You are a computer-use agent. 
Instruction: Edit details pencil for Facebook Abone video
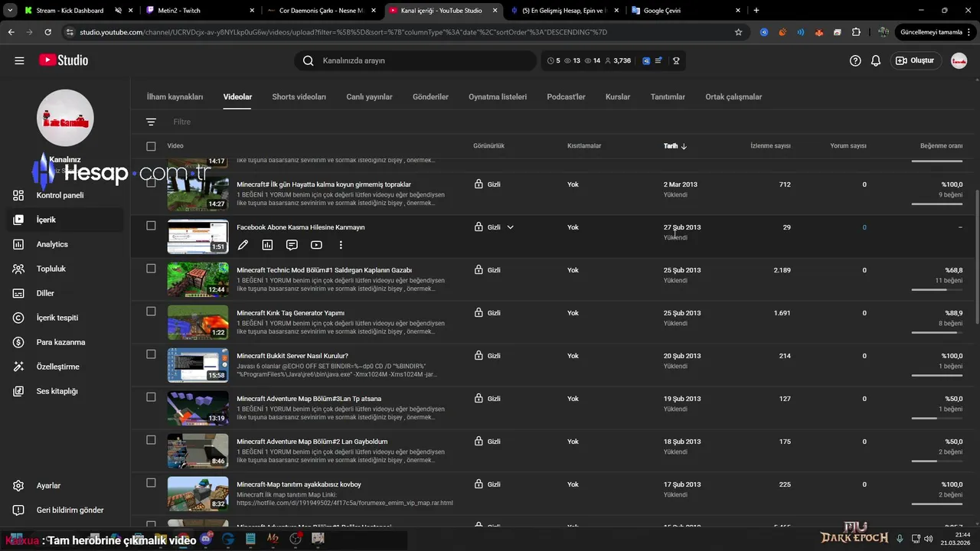point(243,245)
